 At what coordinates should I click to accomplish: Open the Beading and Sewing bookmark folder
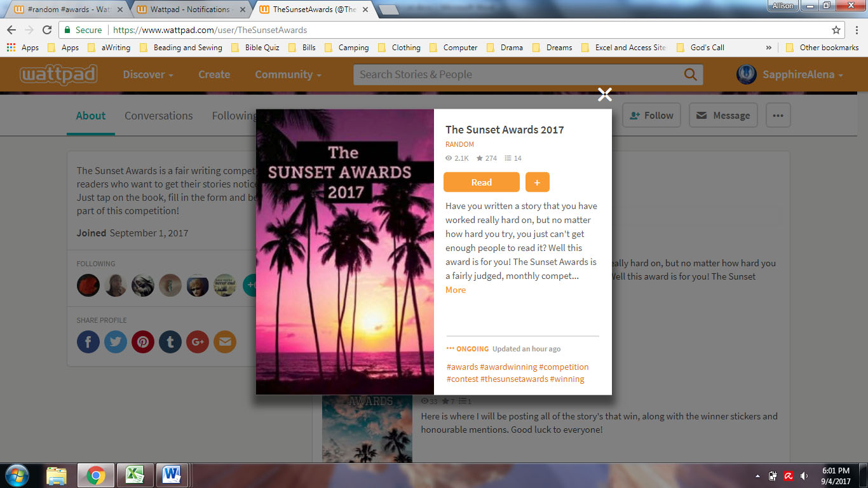[x=181, y=48]
